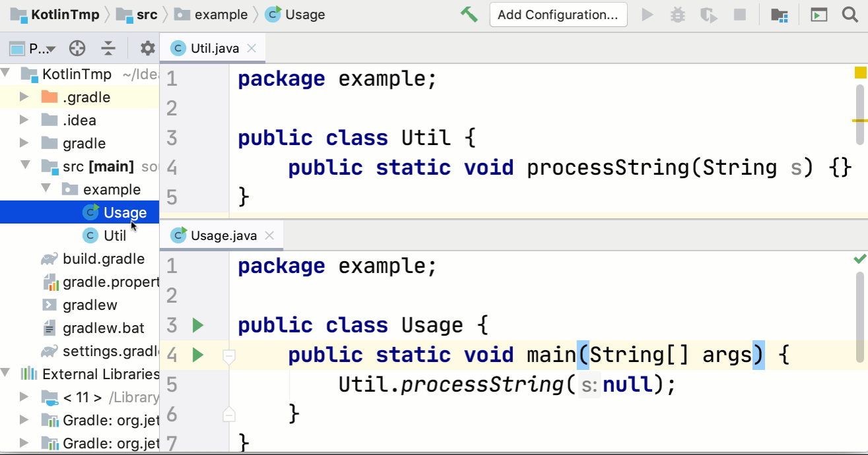Click the Debug bug icon in toolbar
Screen dimensions: 868x455
[677, 14]
